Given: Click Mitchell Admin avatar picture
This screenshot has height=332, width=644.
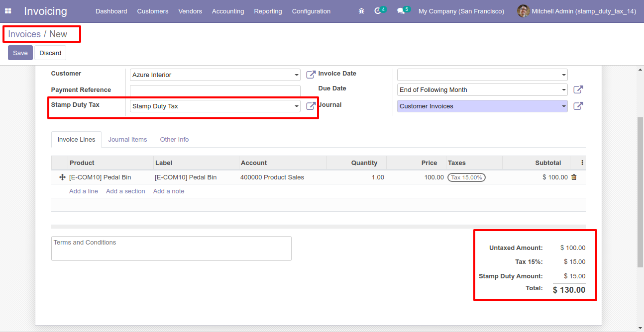Looking at the screenshot, I should tap(523, 11).
